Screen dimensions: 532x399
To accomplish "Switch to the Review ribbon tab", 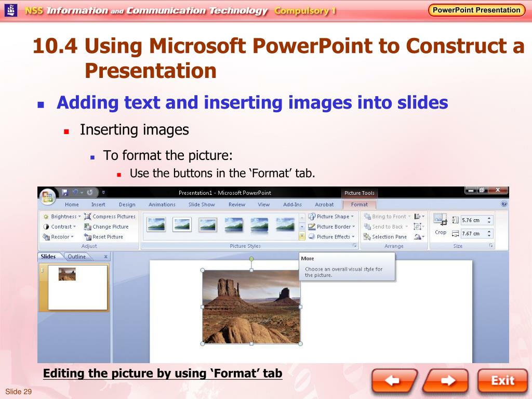I will (236, 205).
